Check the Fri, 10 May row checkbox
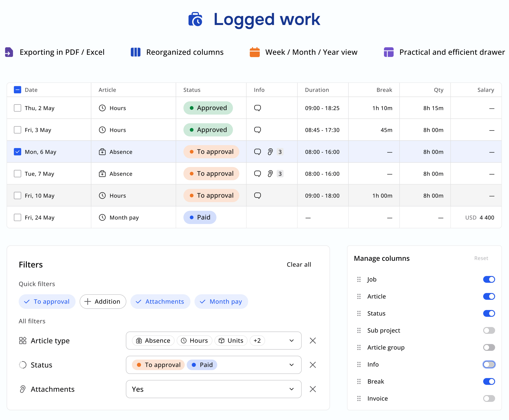 click(x=18, y=196)
